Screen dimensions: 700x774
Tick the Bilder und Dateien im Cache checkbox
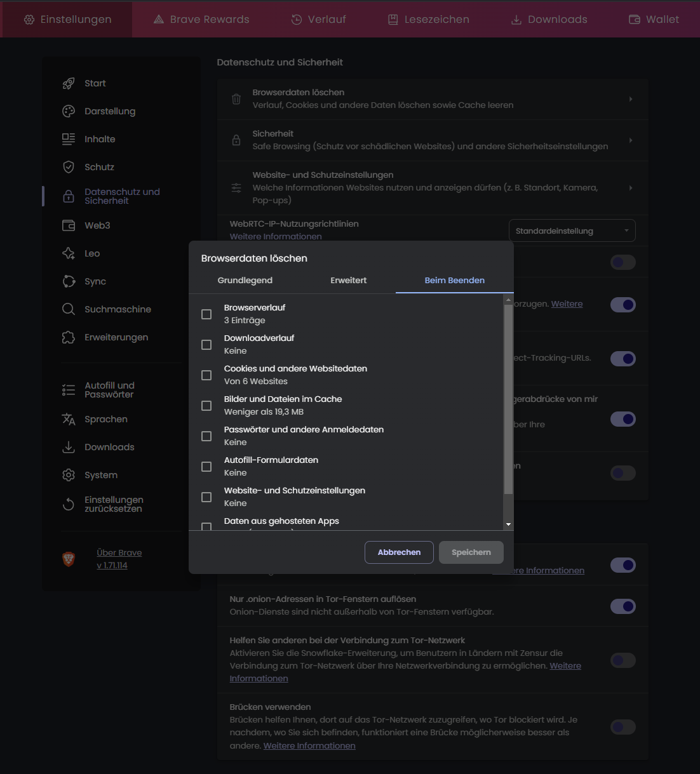[x=206, y=406]
